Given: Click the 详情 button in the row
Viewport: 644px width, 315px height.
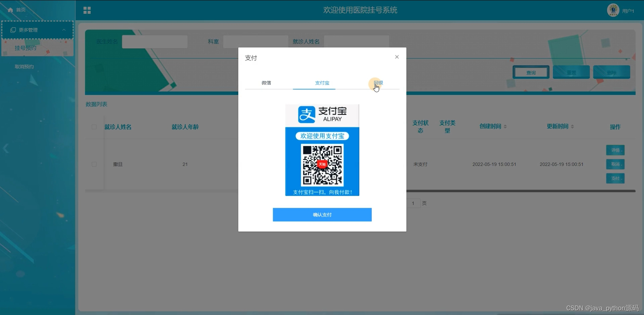Looking at the screenshot, I should pos(615,150).
